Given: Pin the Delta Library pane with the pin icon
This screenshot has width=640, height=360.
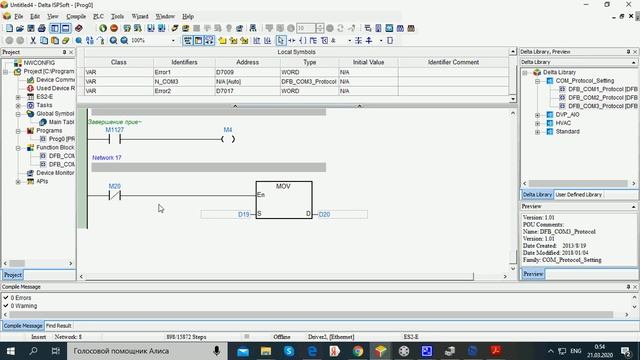Looking at the screenshot, I should tap(628, 52).
